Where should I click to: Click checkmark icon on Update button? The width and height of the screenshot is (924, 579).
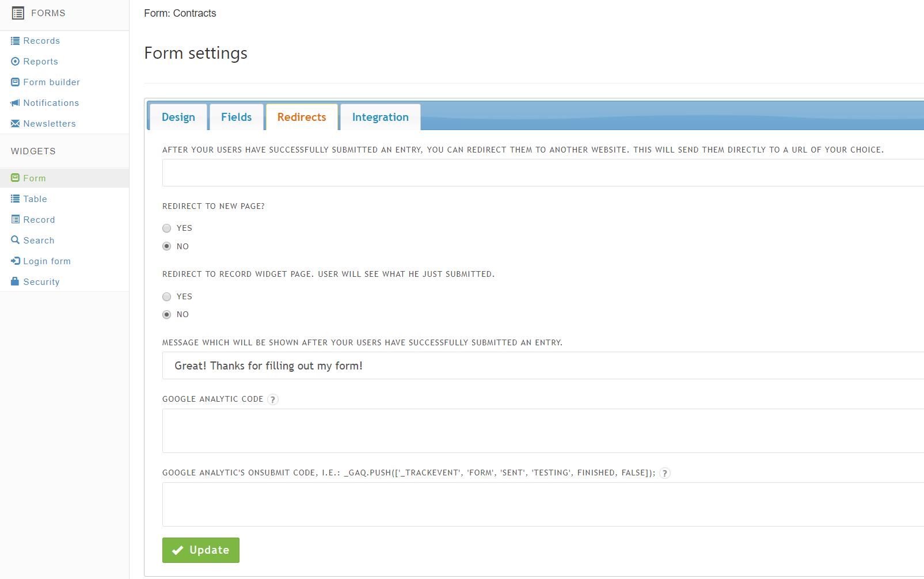[177, 550]
